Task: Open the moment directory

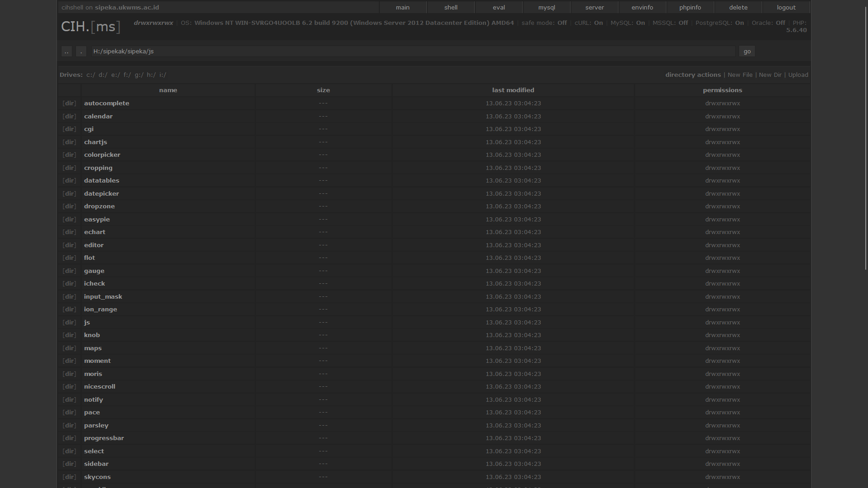Action: 97,361
